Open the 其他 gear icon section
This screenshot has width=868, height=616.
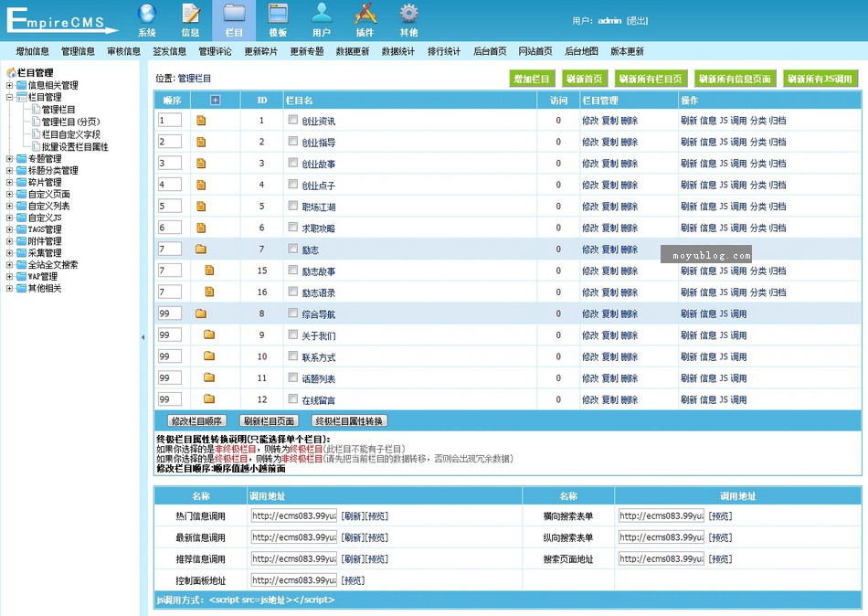(x=408, y=20)
